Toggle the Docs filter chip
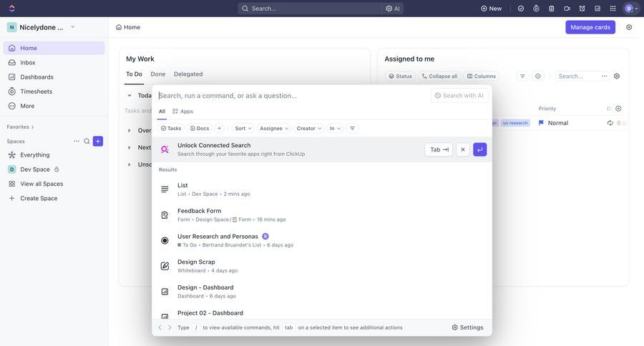 click(200, 129)
